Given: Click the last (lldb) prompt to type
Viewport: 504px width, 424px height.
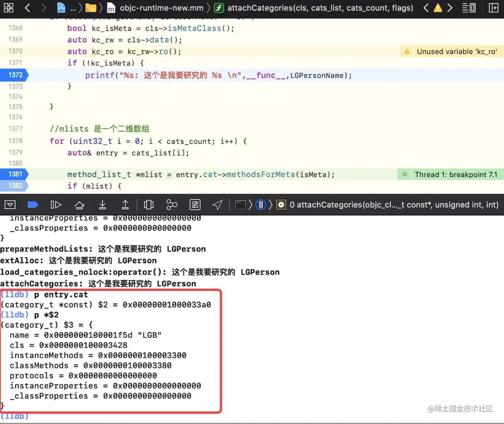Looking at the screenshot, I should tap(15, 416).
